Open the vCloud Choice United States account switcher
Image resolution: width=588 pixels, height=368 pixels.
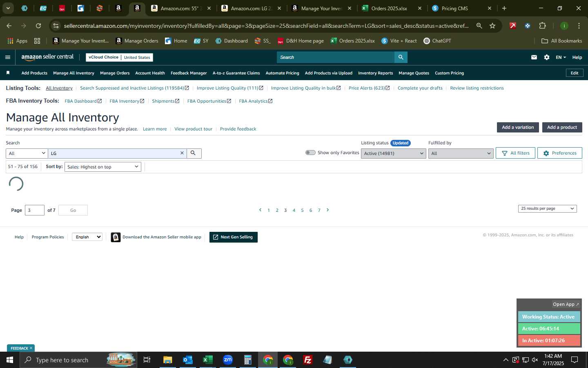pos(119,57)
